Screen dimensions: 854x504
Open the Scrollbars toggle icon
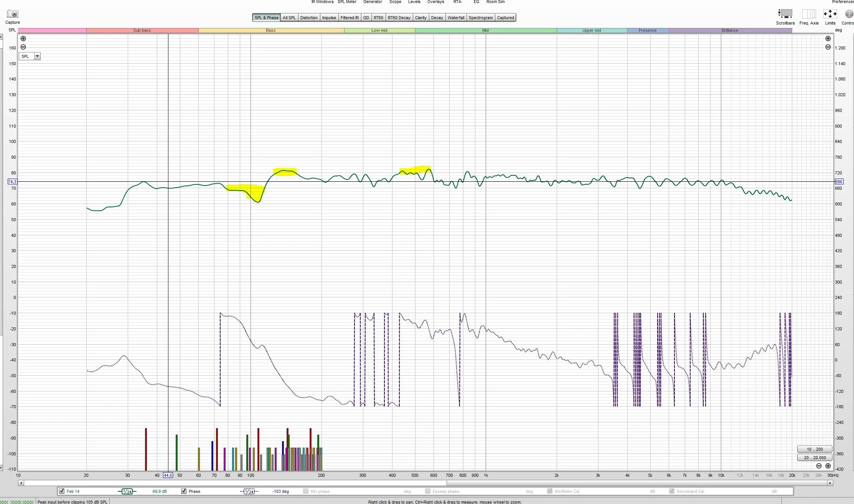click(x=785, y=14)
